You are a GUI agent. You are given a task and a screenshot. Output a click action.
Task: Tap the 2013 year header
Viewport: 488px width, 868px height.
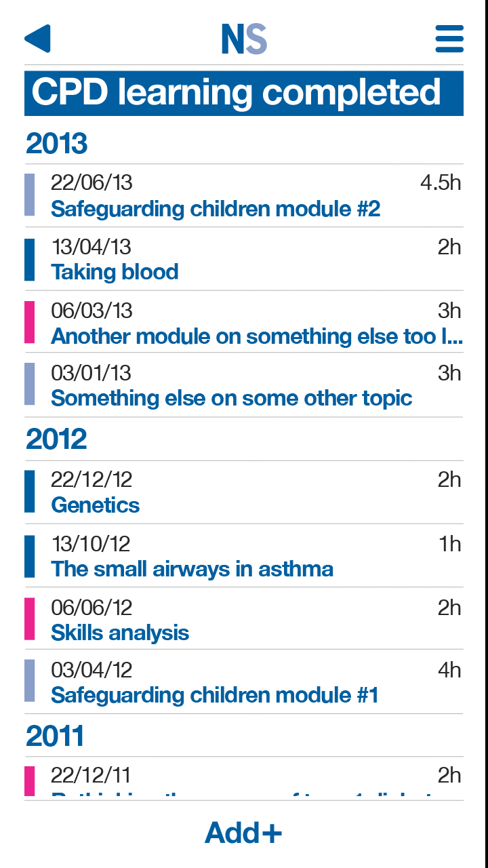(57, 144)
